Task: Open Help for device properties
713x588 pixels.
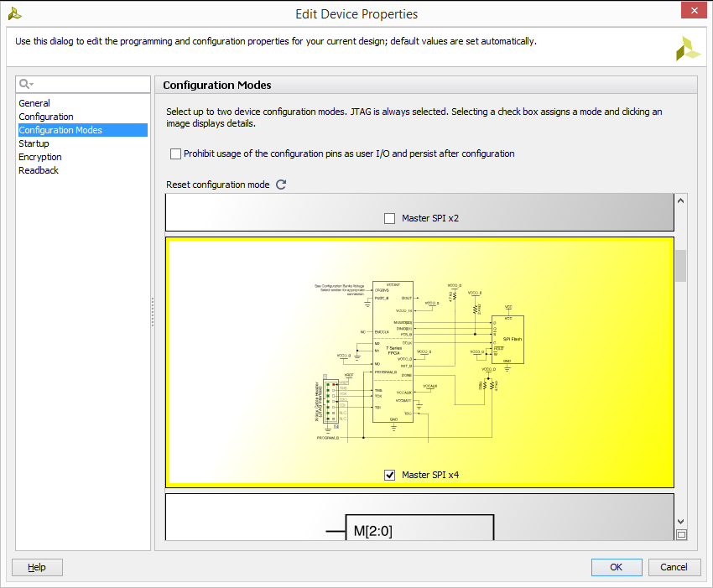Action: click(37, 567)
